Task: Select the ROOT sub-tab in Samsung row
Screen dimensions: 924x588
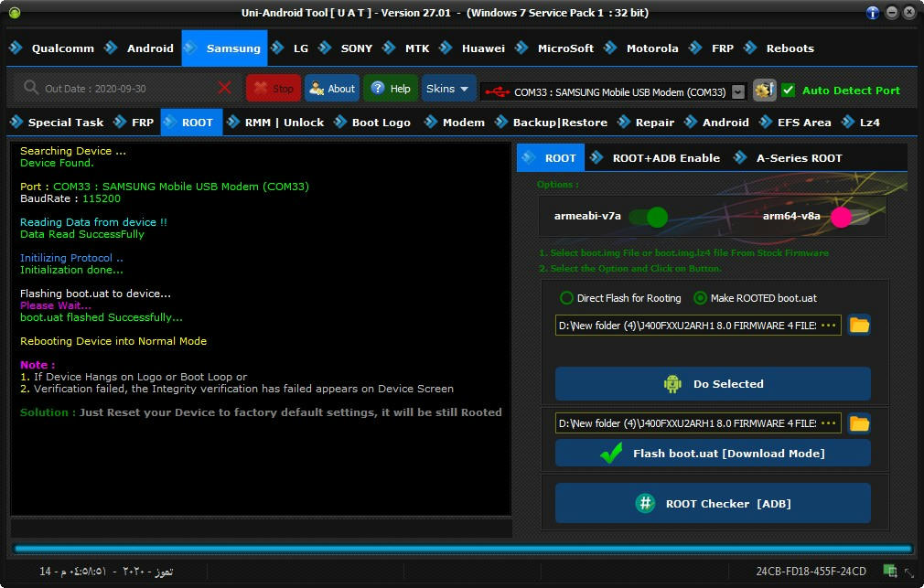Action: coord(191,123)
